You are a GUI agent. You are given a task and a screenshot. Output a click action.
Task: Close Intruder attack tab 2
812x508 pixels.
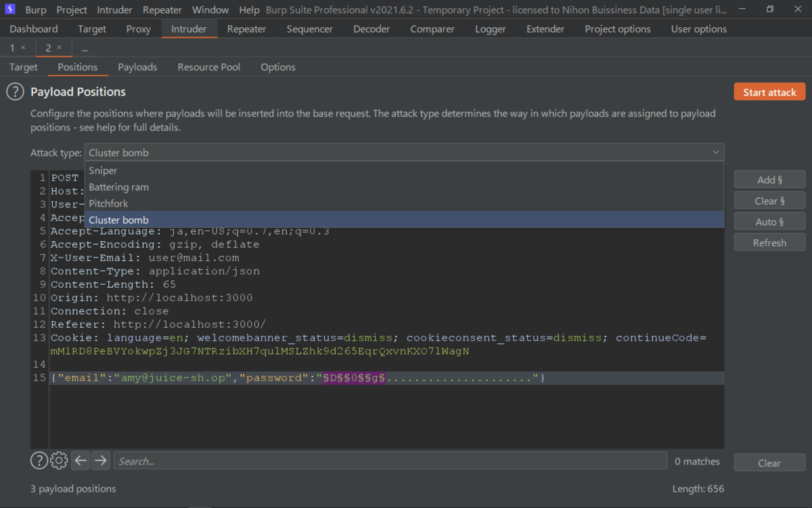click(x=59, y=47)
